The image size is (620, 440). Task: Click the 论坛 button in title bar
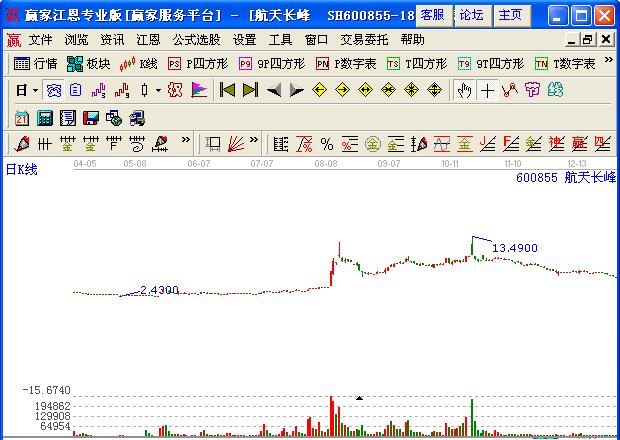[x=470, y=15]
